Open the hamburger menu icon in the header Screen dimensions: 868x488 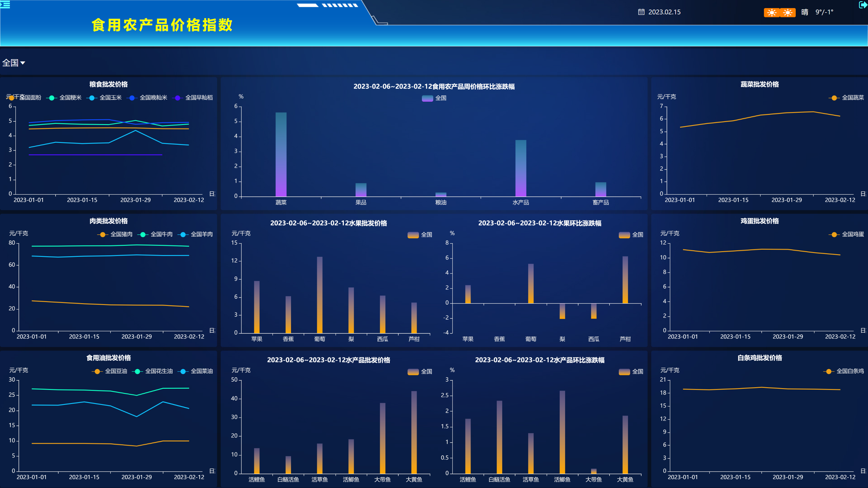pyautogui.click(x=5, y=5)
